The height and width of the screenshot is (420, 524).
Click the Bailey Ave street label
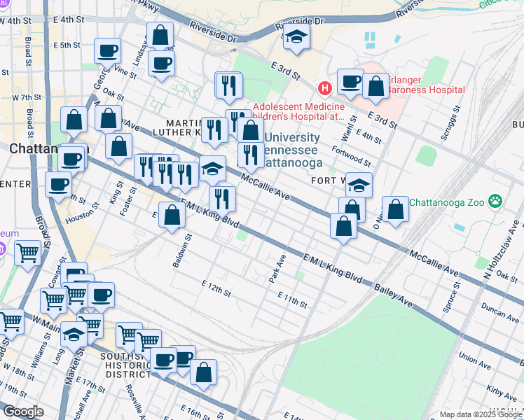(x=393, y=295)
